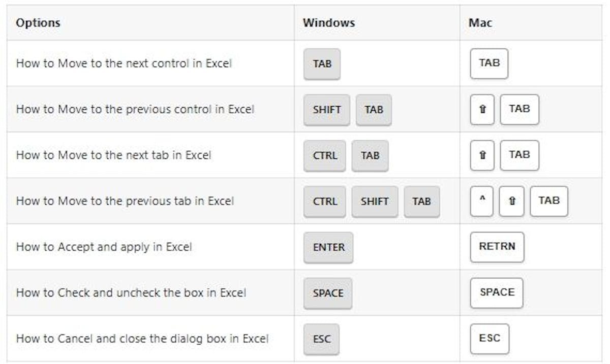Select the Mac column header
This screenshot has height=364, width=610.
480,23
